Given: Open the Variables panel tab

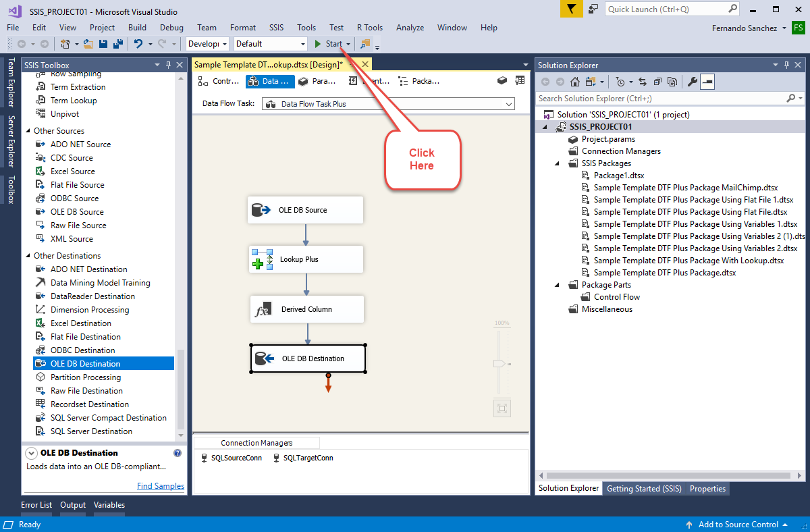Looking at the screenshot, I should [109, 505].
